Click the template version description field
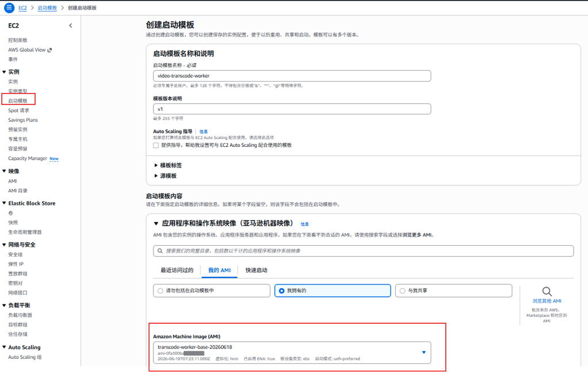Image resolution: width=588 pixels, height=372 pixels. (292, 109)
